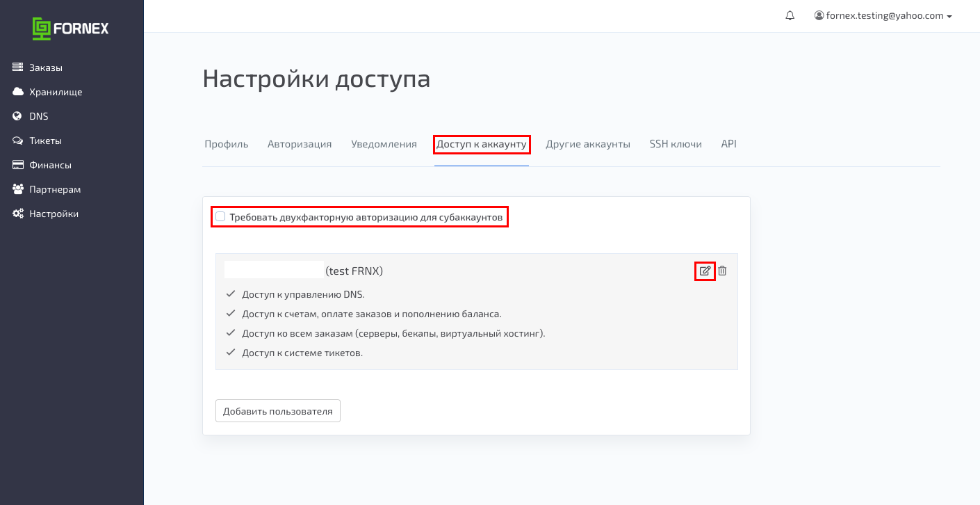Enable two-factor requirement for subaccounts checkbox
The width and height of the screenshot is (980, 505).
coord(220,216)
